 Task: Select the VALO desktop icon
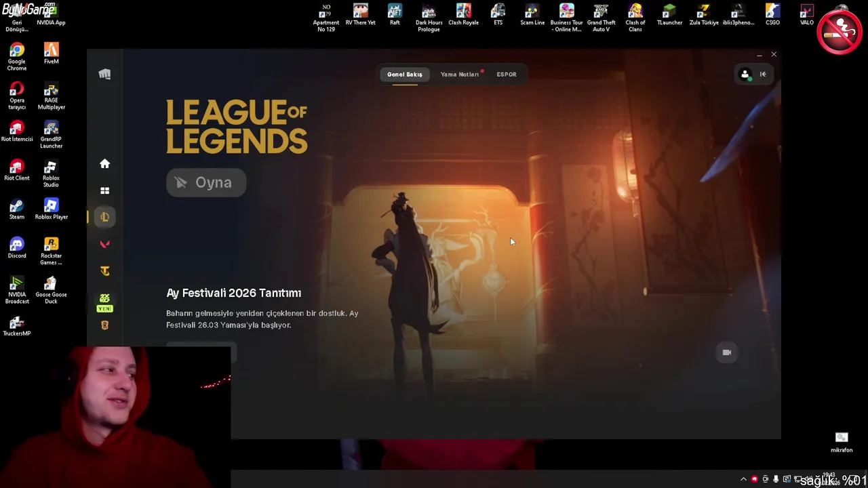pyautogui.click(x=807, y=15)
